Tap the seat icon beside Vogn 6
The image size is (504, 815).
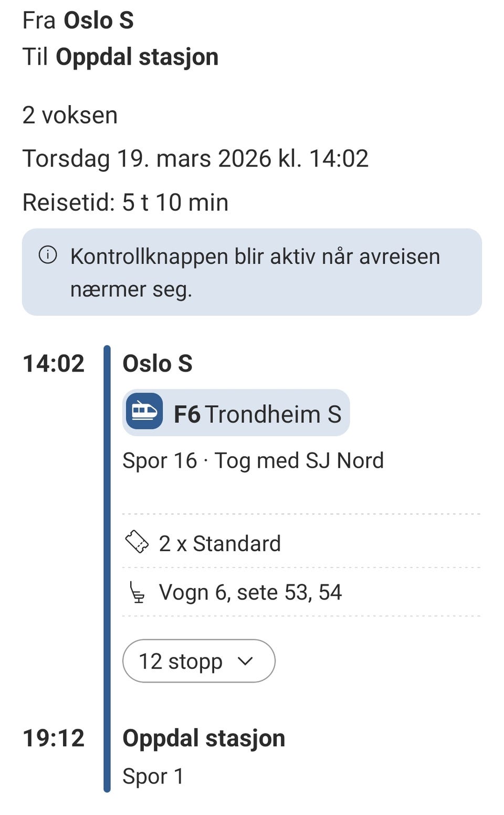[x=137, y=592]
